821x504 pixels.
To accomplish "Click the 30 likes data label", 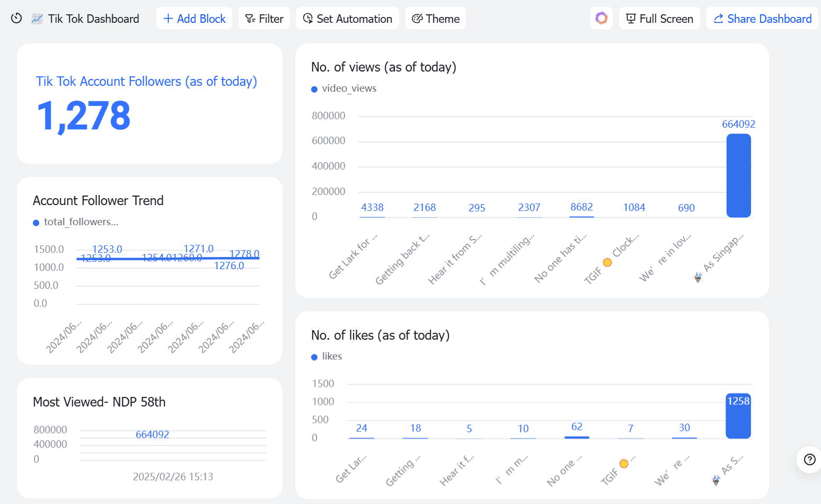I will (684, 427).
